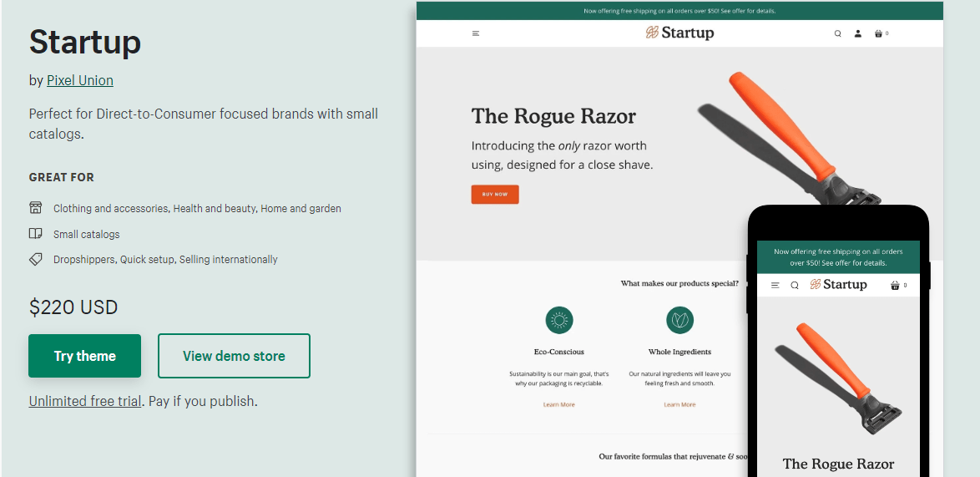Click the Whole Ingredients leaf icon
The height and width of the screenshot is (477, 980).
[x=679, y=320]
